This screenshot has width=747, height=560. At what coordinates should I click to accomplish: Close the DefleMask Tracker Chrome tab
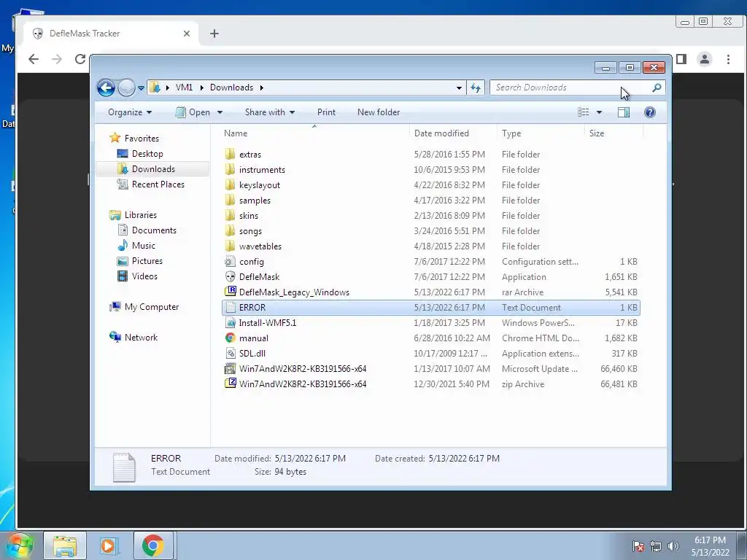(187, 34)
